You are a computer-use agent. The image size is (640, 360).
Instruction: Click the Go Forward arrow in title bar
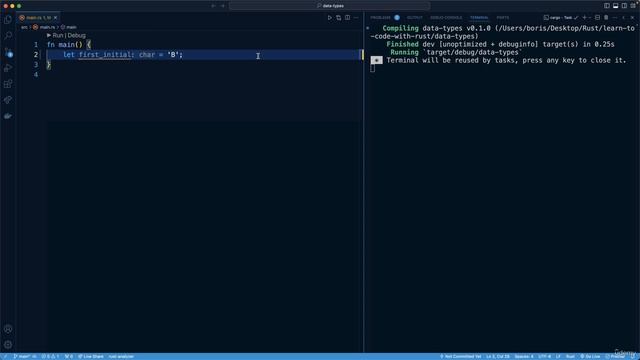(223, 6)
